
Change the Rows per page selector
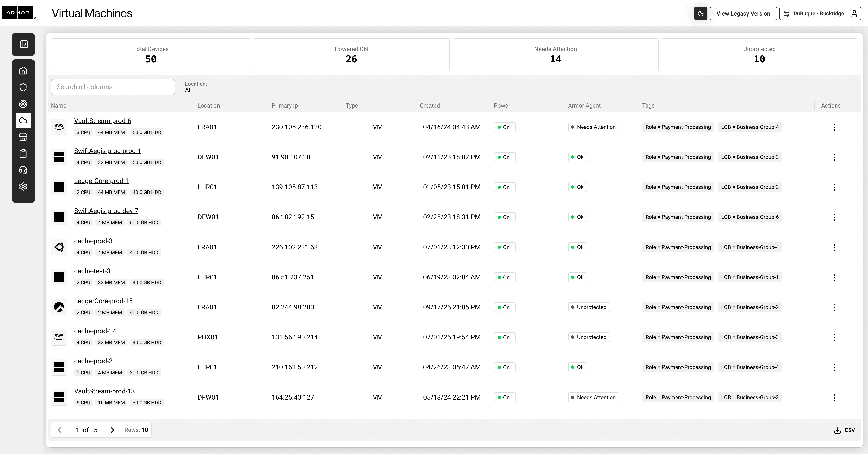(x=136, y=430)
